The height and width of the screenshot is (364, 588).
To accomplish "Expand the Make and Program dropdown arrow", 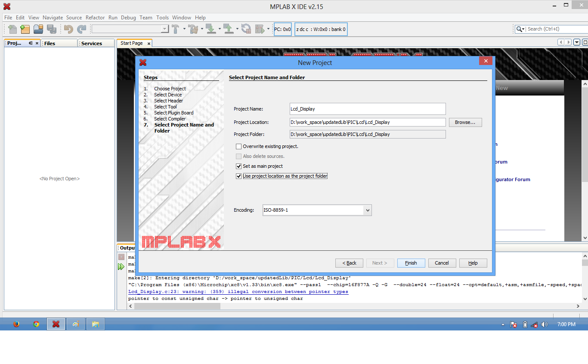I will (220, 29).
